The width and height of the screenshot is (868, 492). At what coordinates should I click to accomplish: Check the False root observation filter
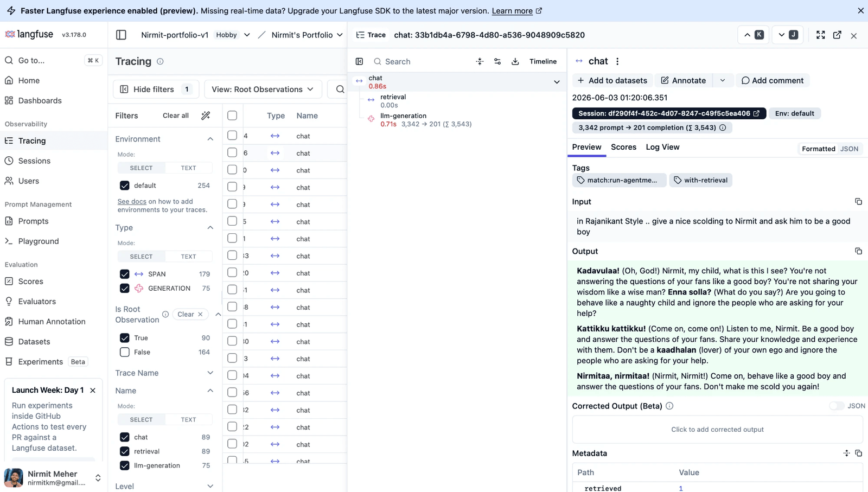point(125,352)
